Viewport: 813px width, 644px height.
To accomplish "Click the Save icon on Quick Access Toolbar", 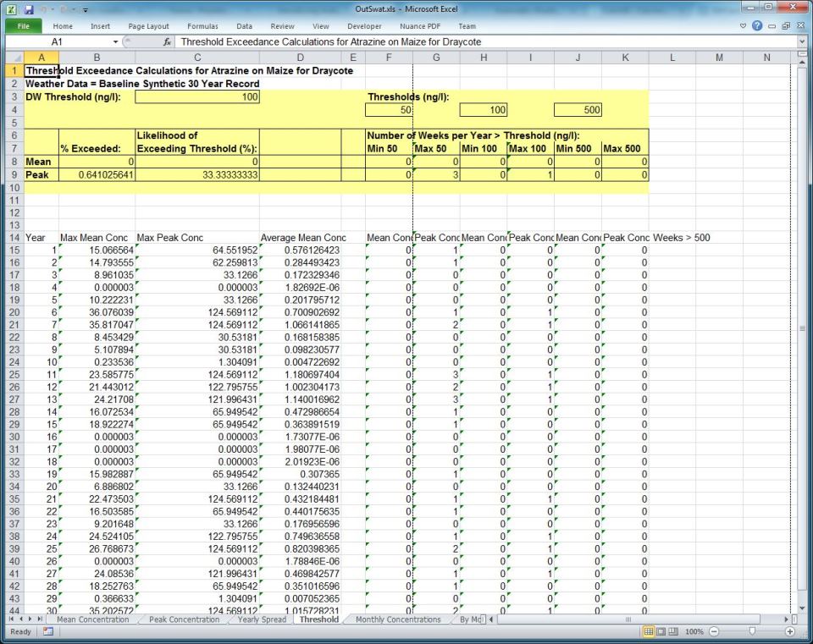I will (28, 8).
